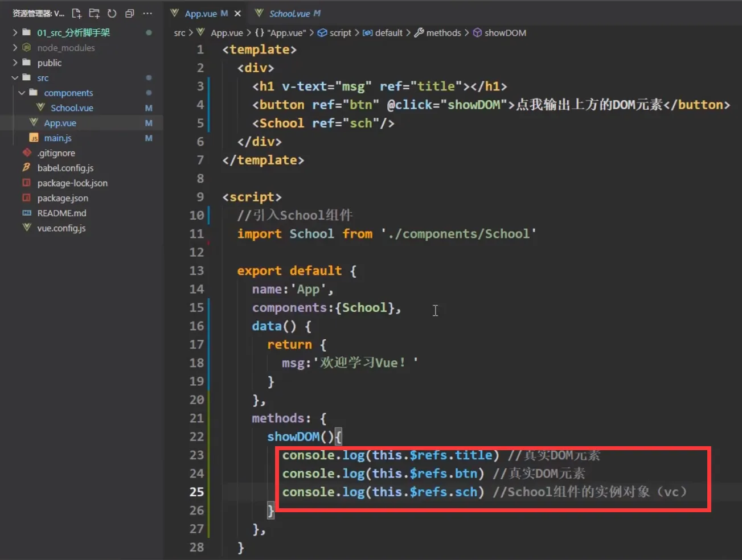Image resolution: width=742 pixels, height=560 pixels.
Task: Click the cube icon before showDOM breadcrumb
Action: (x=477, y=32)
